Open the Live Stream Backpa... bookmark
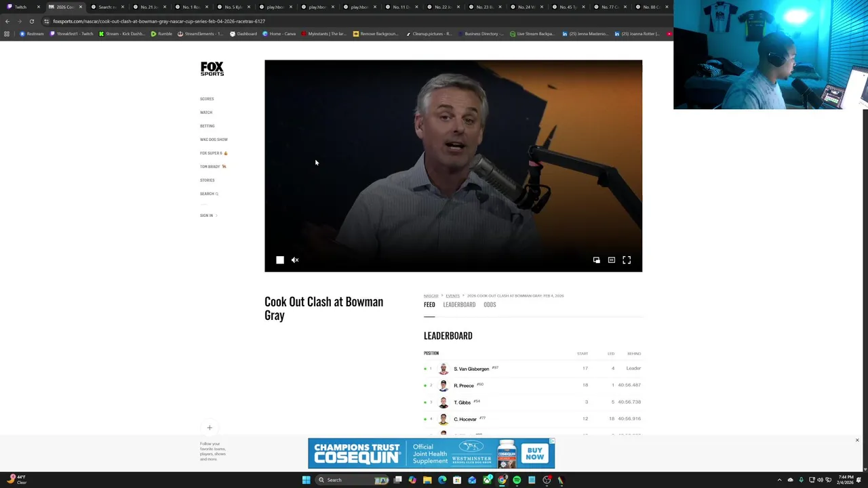This screenshot has height=488, width=868. tap(532, 34)
